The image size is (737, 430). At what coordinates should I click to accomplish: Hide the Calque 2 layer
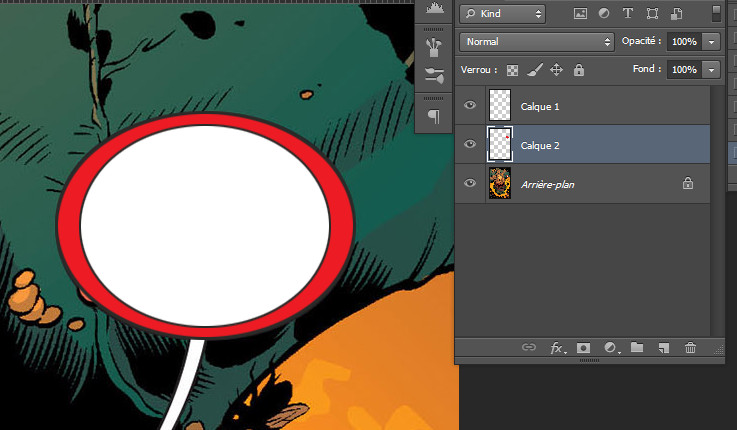[x=470, y=144]
